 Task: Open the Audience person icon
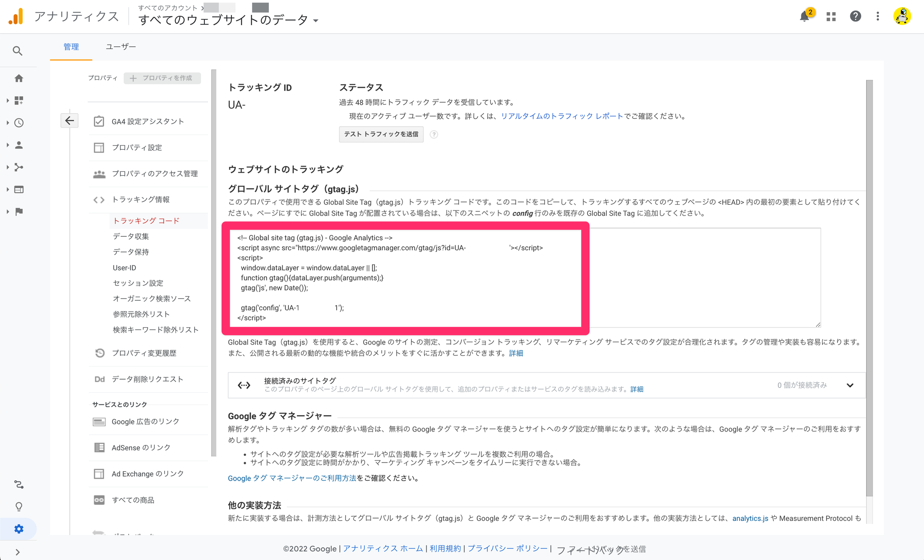click(x=19, y=145)
